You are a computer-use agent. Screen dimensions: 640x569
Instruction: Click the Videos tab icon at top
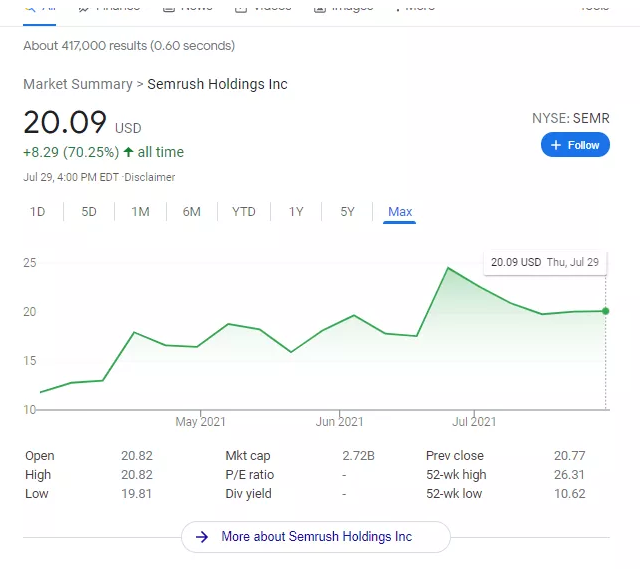241,6
